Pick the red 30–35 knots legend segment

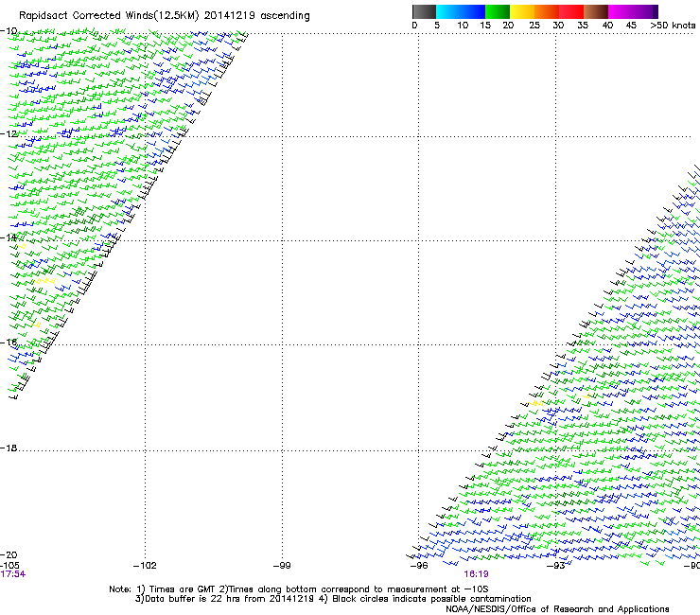pyautogui.click(x=571, y=12)
